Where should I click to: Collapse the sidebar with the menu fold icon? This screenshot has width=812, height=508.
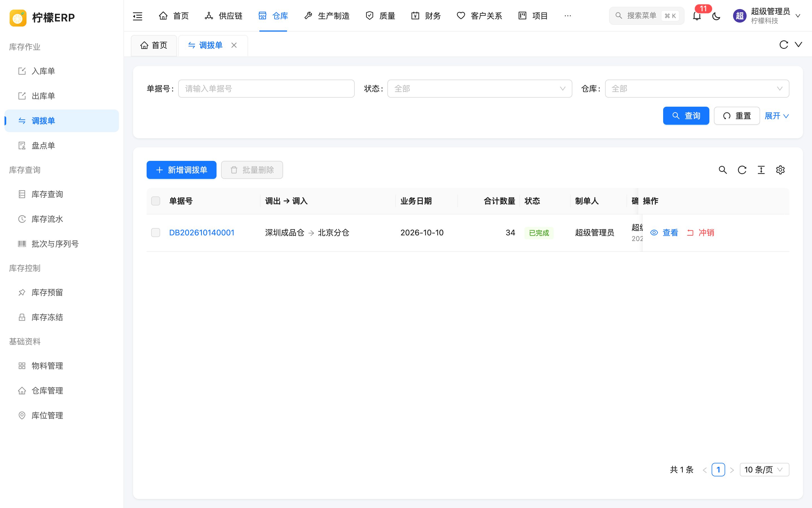pyautogui.click(x=138, y=16)
